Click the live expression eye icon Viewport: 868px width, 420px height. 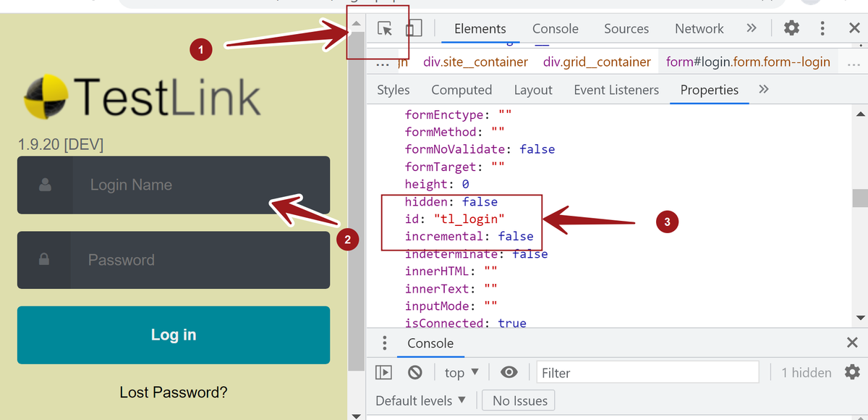509,372
